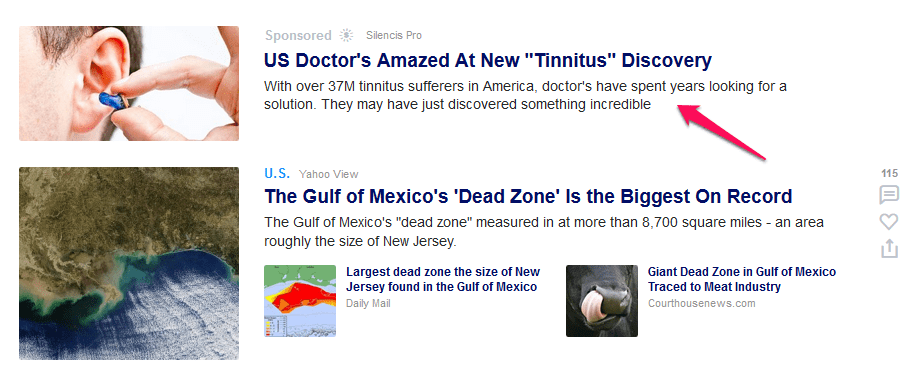This screenshot has width=902, height=377.
Task: Click the U.S. category label
Action: [277, 173]
